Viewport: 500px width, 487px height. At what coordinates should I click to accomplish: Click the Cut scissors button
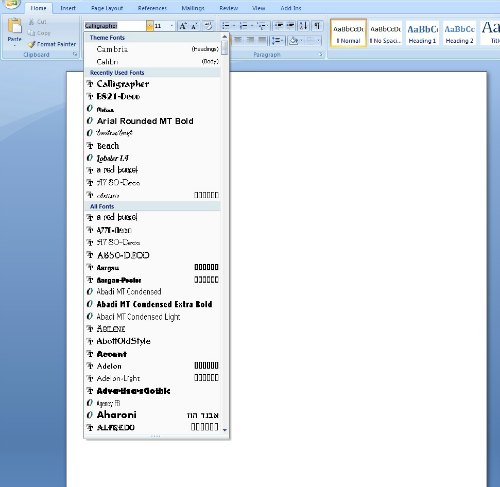[x=37, y=22]
